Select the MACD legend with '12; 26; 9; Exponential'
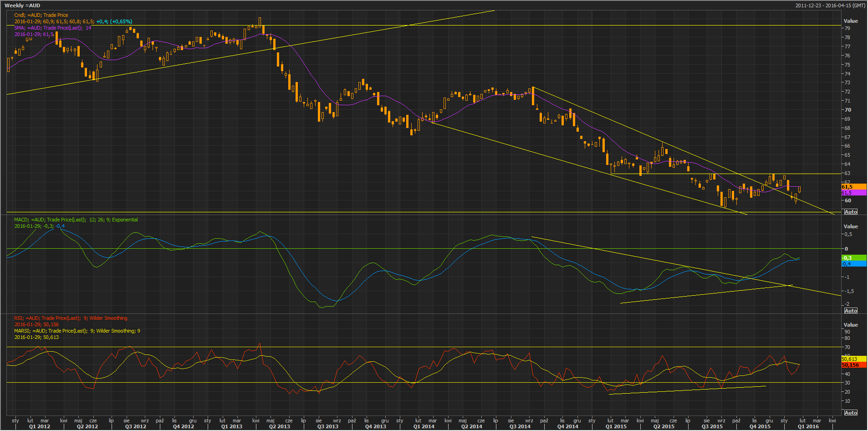The height and width of the screenshot is (431, 868). pyautogui.click(x=76, y=220)
